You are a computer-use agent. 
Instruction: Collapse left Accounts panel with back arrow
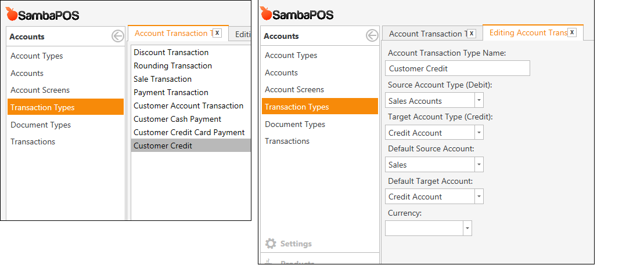[x=118, y=37]
